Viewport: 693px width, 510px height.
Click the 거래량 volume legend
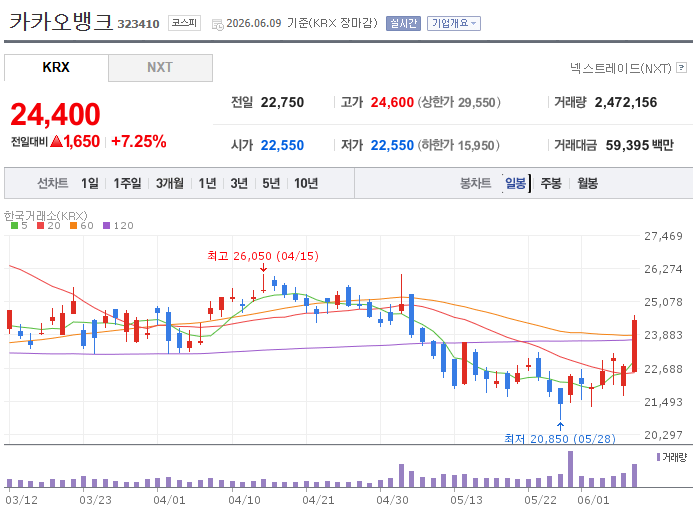coord(672,457)
